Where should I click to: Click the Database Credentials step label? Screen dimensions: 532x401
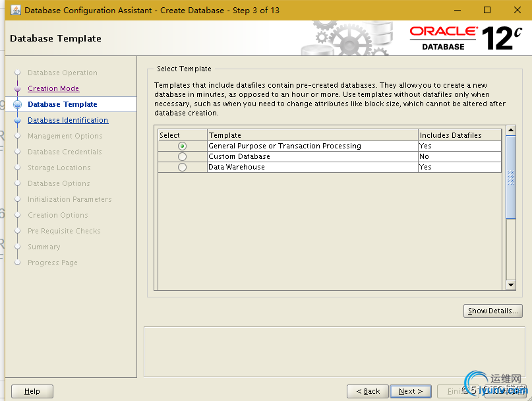click(x=65, y=152)
